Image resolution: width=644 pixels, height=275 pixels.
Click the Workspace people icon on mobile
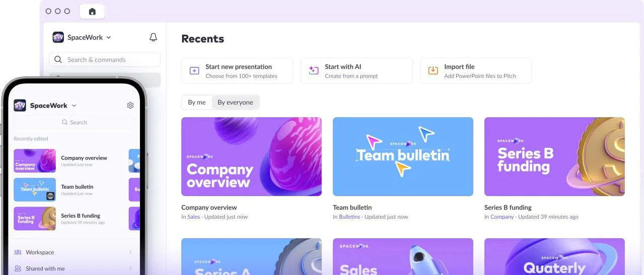(x=18, y=252)
